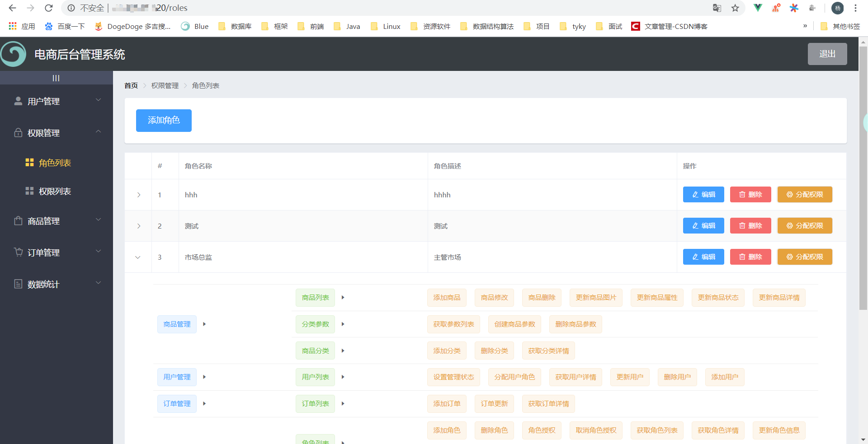Viewport: 868px width, 444px height.
Task: Click the 用户管理 blue permission tag
Action: click(x=177, y=377)
